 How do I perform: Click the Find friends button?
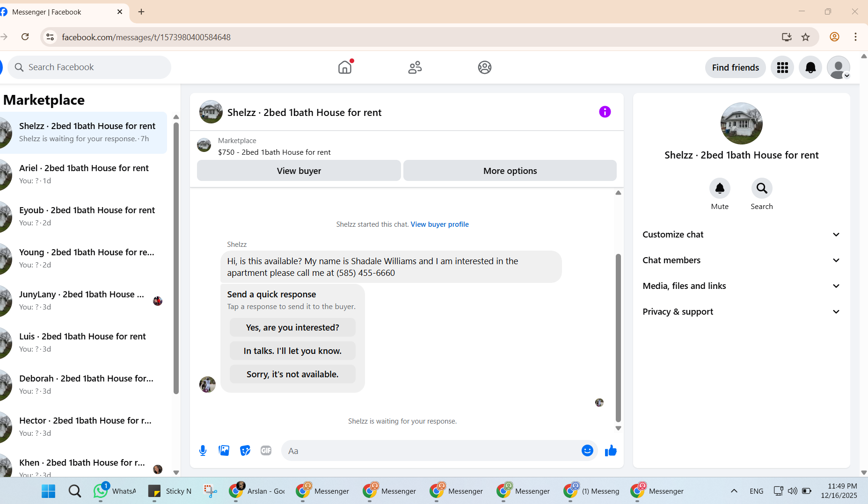[x=736, y=67]
